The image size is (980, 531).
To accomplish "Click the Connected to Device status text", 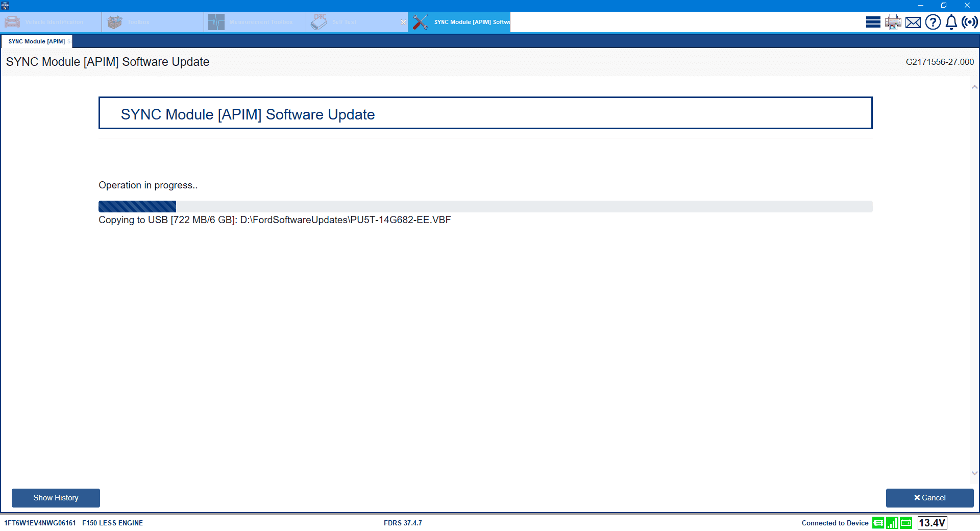I will [835, 523].
